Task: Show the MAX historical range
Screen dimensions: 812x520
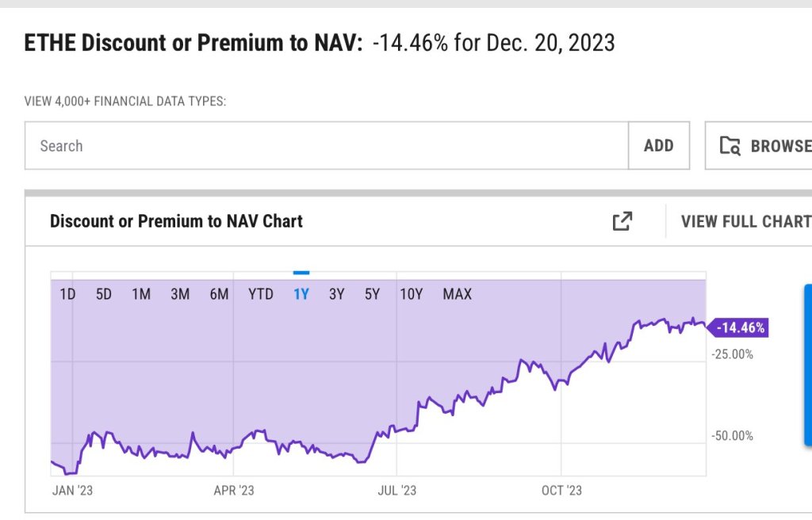Action: click(457, 293)
